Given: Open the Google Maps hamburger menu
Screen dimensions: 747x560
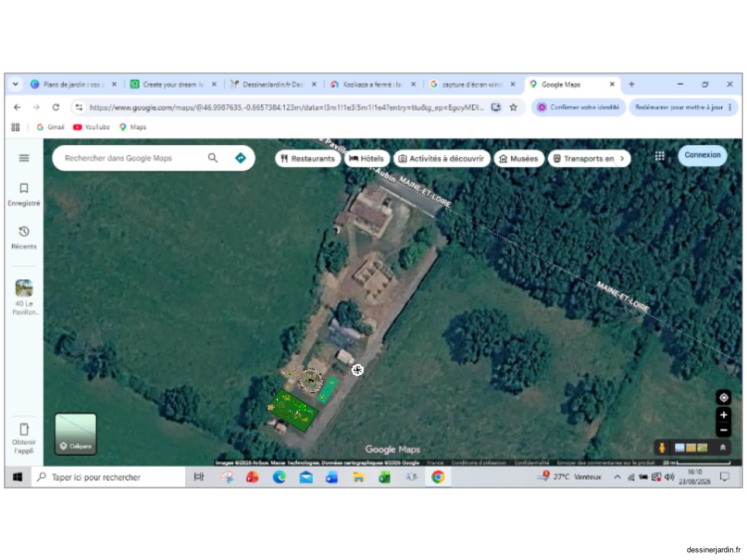Looking at the screenshot, I should point(24,158).
